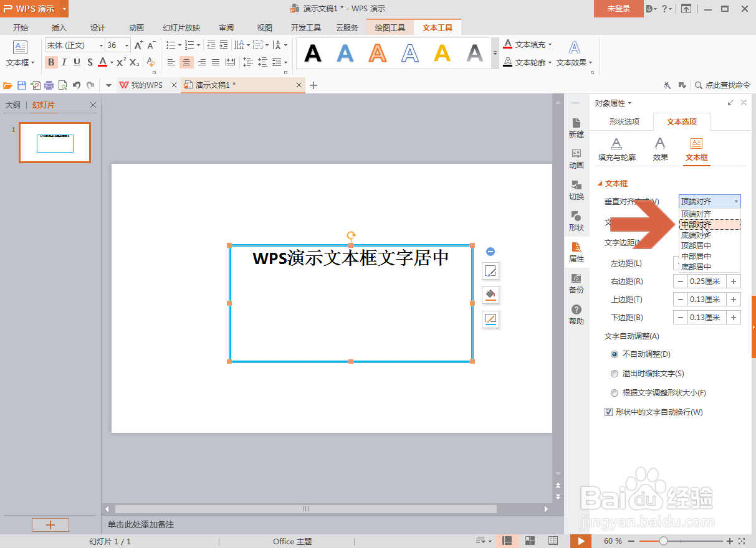
Task: Switch to 形状选项 tab
Action: click(624, 121)
